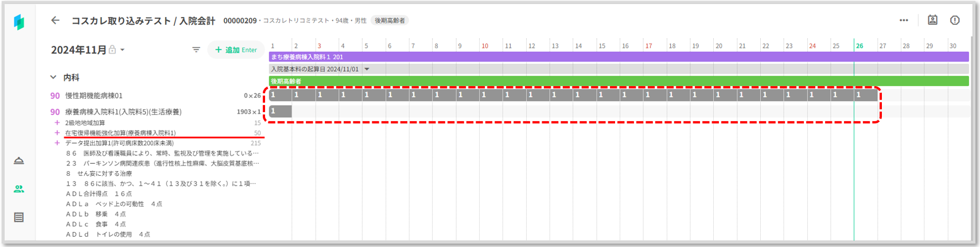This screenshot has height=247, width=980.
Task: Click plus icon beside データ提出加算1
Action: coord(57,142)
